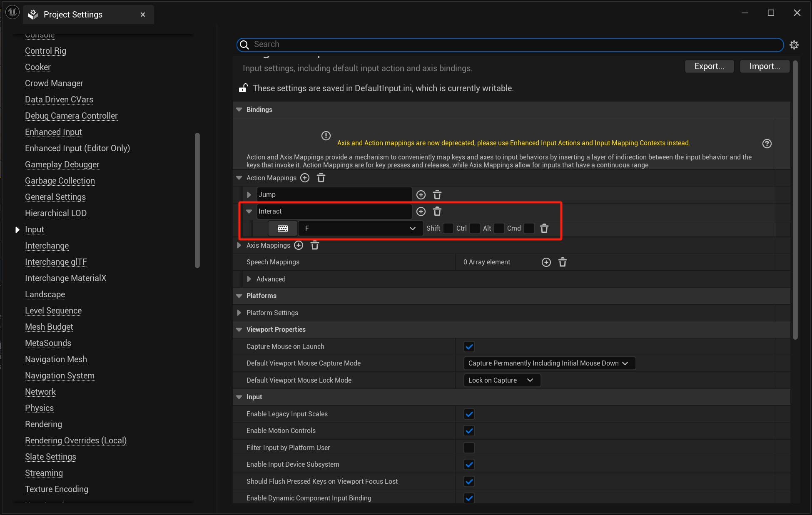Screen dimensions: 812x515
Task: Clear all Axis Mappings with trash icon
Action: [315, 245]
